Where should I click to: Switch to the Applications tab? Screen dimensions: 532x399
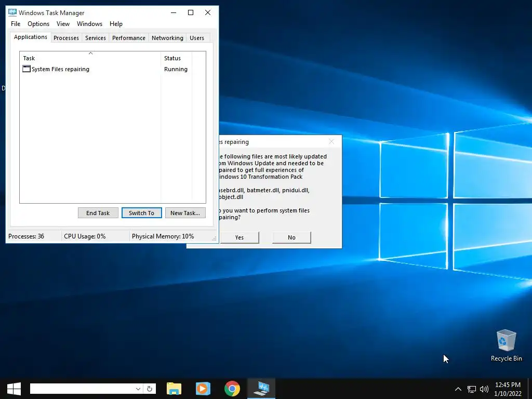click(x=31, y=37)
